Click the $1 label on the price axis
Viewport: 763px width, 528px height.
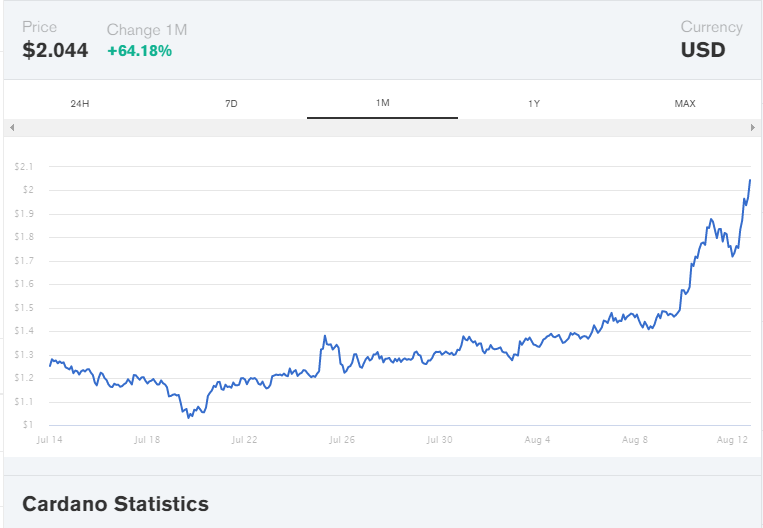pos(27,425)
